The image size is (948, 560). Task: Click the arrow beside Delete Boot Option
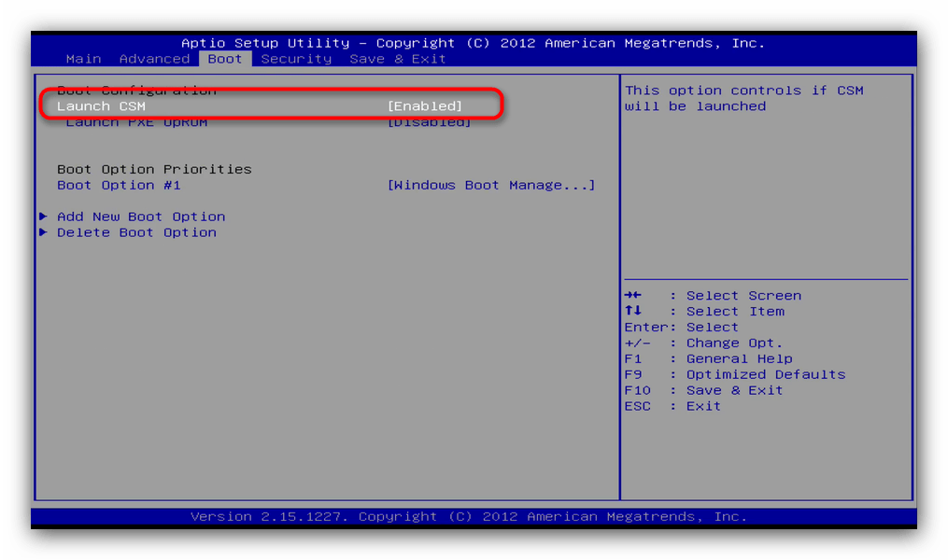44,232
